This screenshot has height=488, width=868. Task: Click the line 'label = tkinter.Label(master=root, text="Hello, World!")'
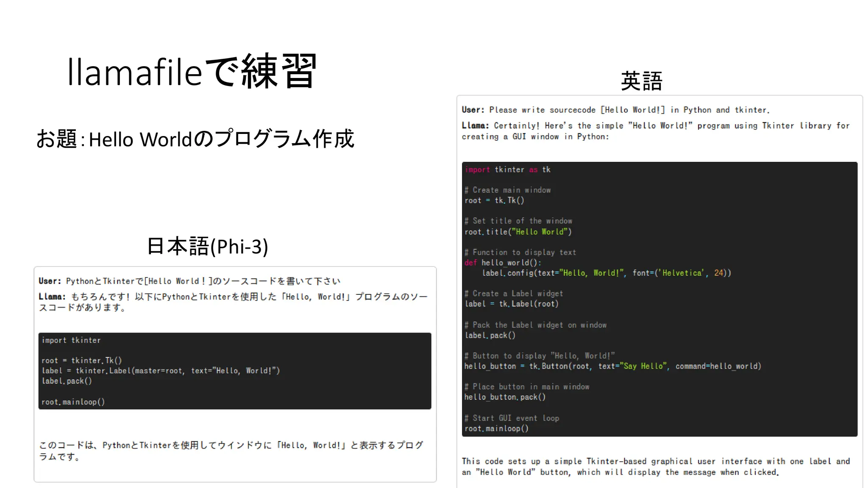(161, 371)
